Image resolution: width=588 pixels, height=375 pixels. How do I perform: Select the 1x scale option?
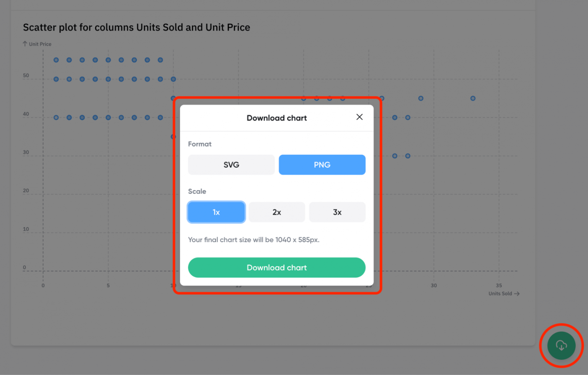point(216,212)
